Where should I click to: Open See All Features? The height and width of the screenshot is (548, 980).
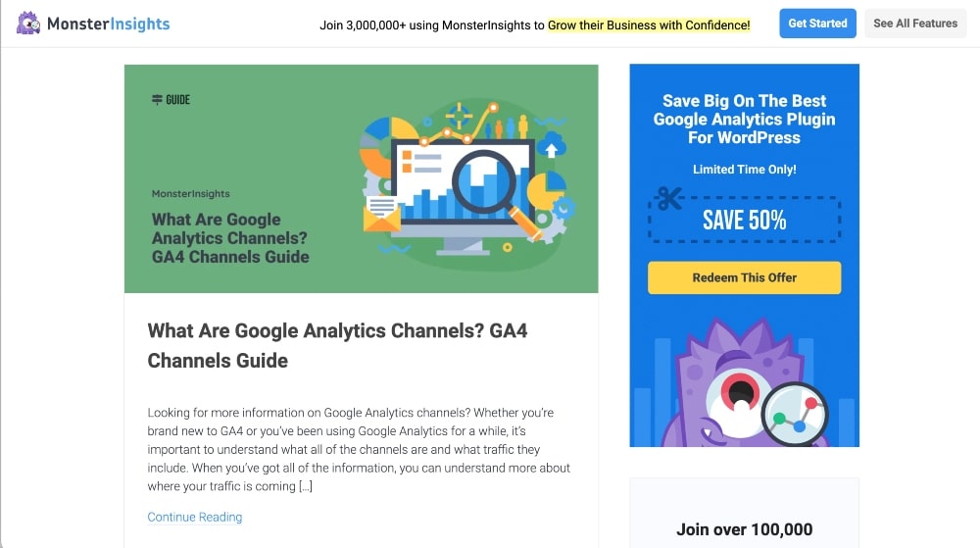(915, 24)
